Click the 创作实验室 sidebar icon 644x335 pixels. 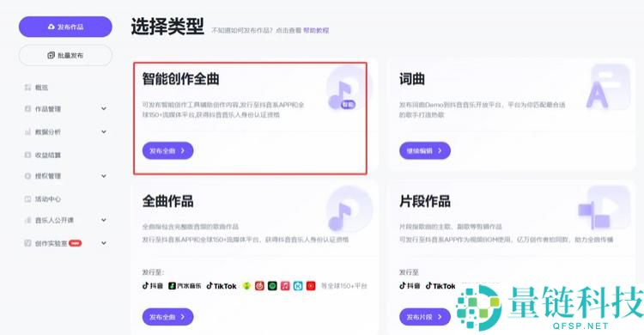[27, 243]
